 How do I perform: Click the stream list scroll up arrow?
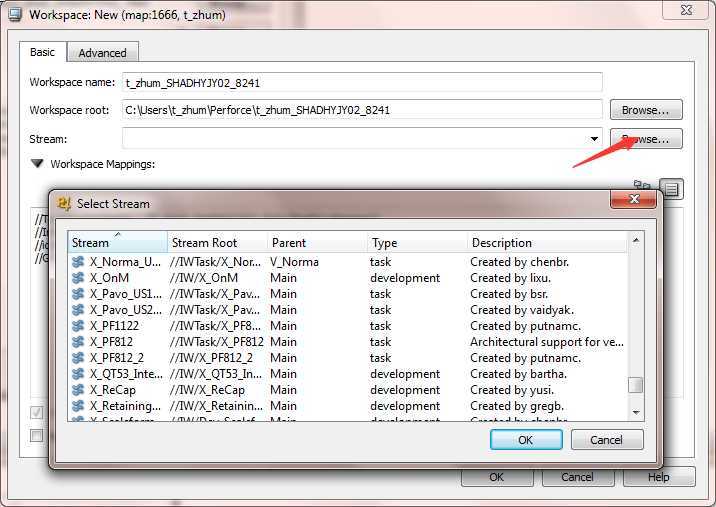636,240
